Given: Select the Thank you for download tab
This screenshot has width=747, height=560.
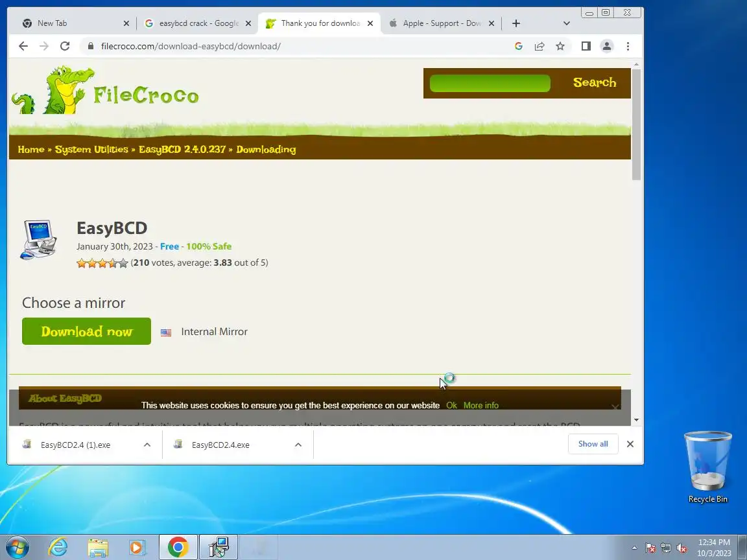Looking at the screenshot, I should coord(319,23).
